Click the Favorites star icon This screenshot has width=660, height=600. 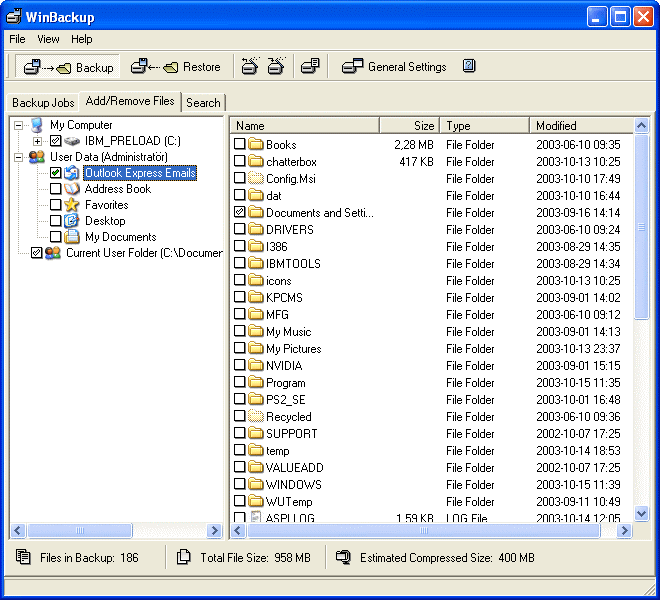click(x=72, y=205)
